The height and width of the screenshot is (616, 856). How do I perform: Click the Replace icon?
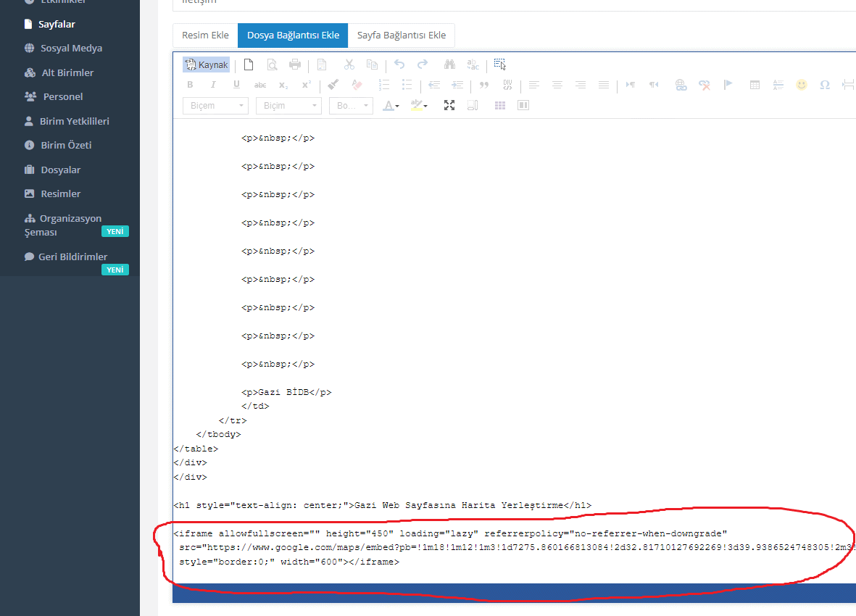[x=473, y=65]
